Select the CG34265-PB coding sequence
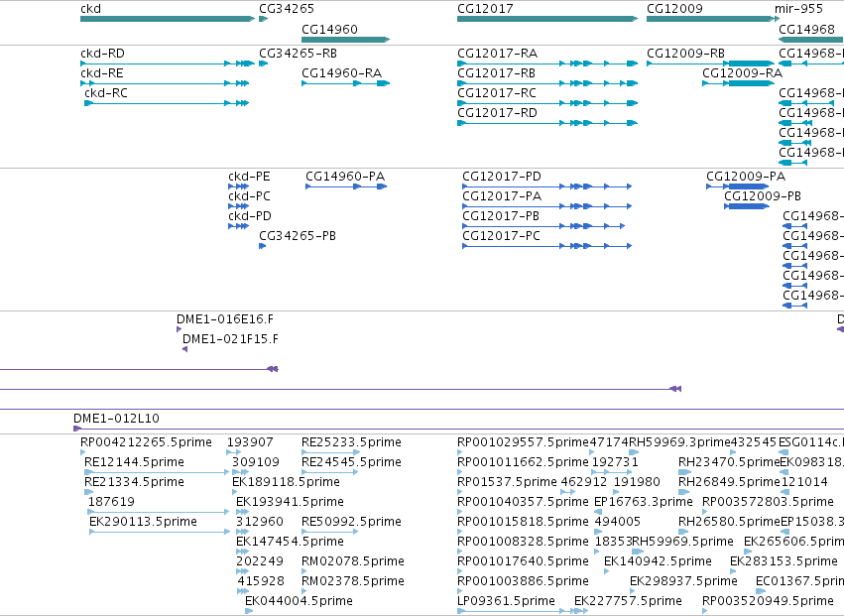 (x=298, y=236)
